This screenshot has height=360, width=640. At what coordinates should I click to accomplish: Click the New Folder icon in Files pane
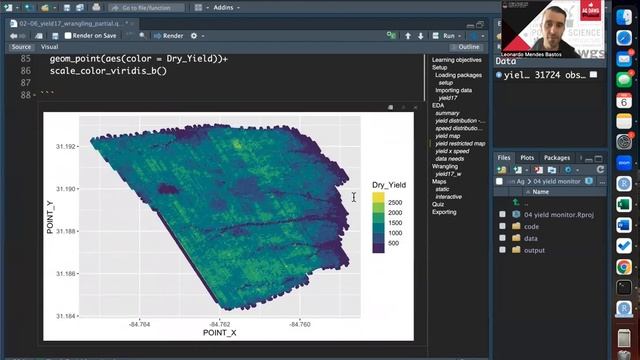click(x=501, y=170)
